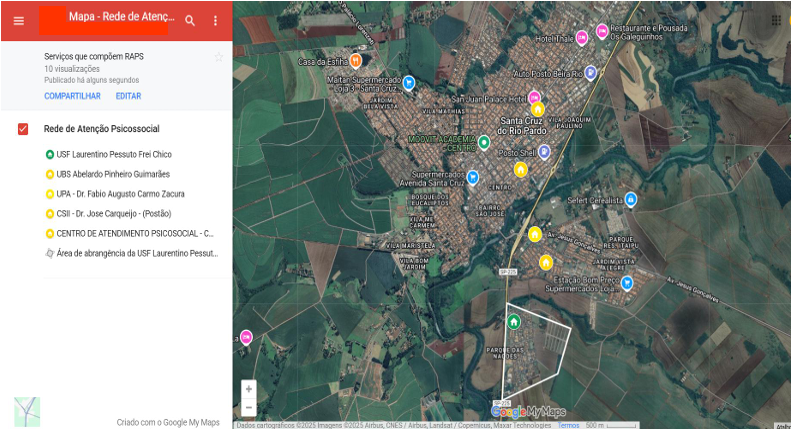The height and width of the screenshot is (433, 794).
Task: Open the base map thumbnail in sidebar corner
Action: (x=27, y=412)
